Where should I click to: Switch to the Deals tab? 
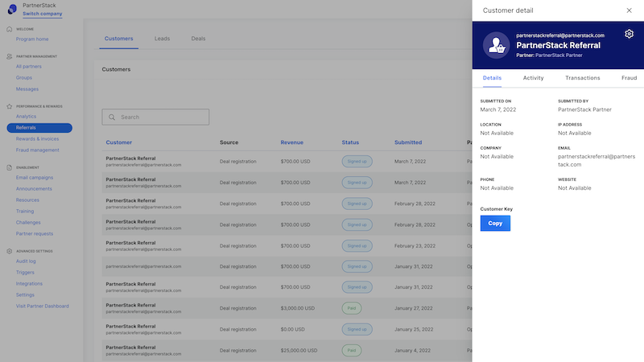198,39
